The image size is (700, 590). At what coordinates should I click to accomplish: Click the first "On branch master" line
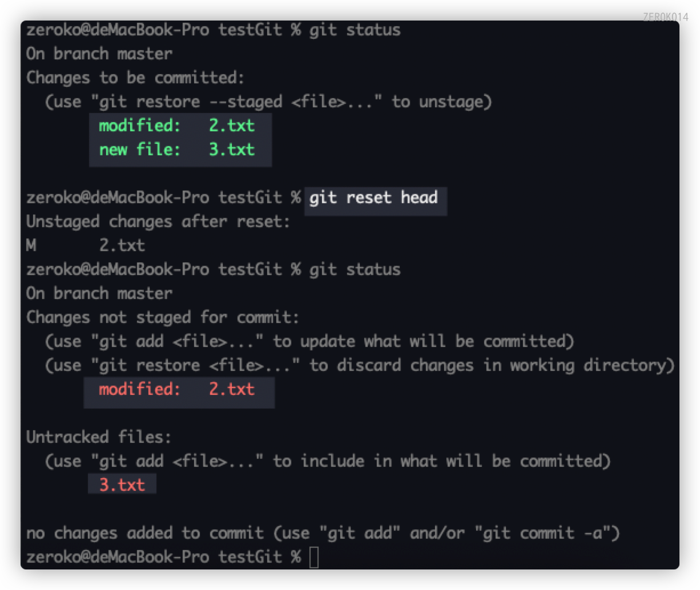(x=99, y=54)
